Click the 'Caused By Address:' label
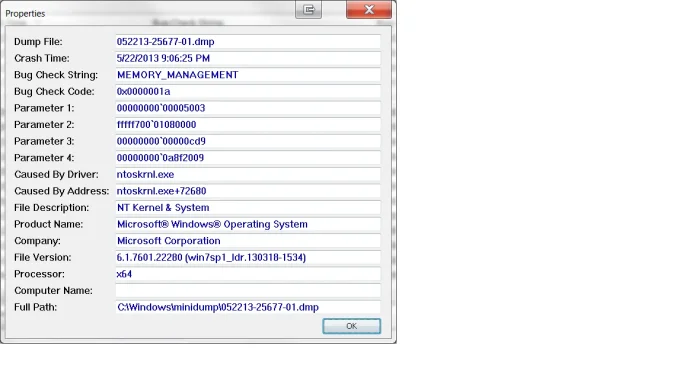 click(61, 191)
